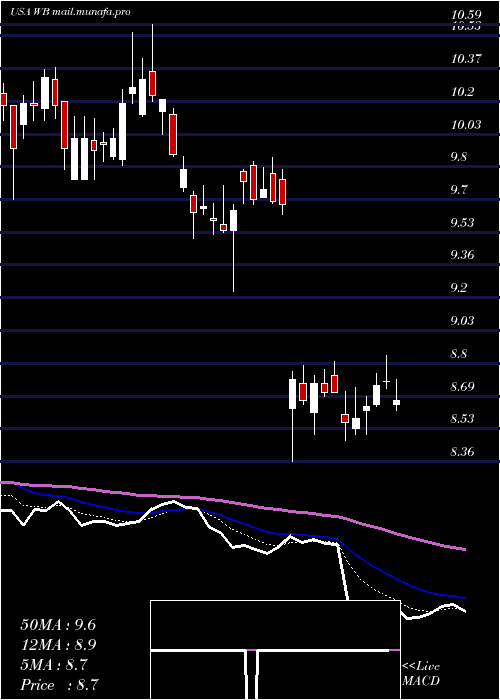Click the '<<Live MACD' label
The width and height of the screenshot is (500, 700).
pyautogui.click(x=421, y=674)
